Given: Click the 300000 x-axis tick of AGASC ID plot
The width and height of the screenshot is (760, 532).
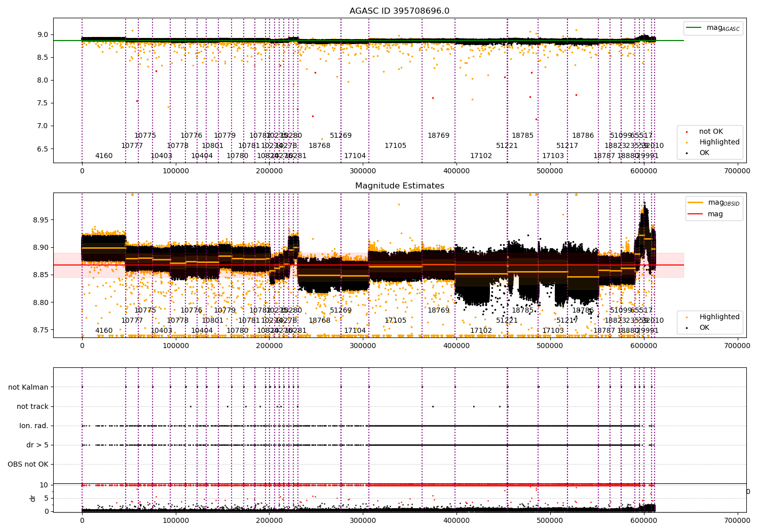Looking at the screenshot, I should point(363,171).
